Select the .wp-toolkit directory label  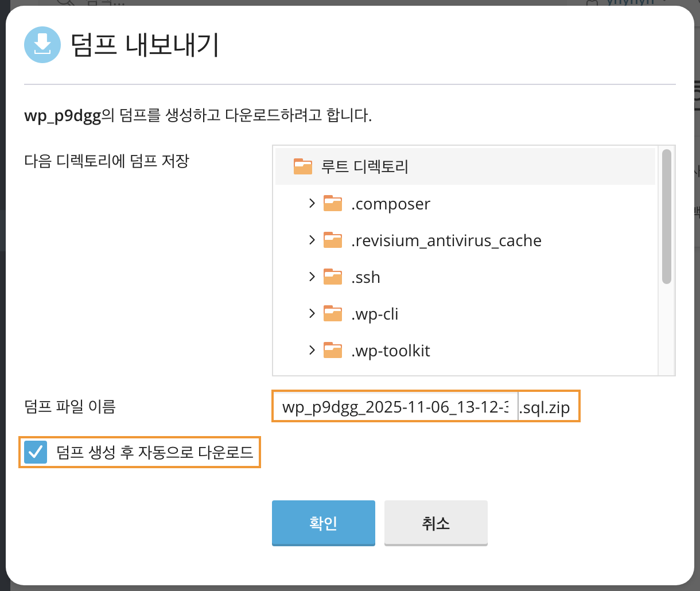click(390, 351)
